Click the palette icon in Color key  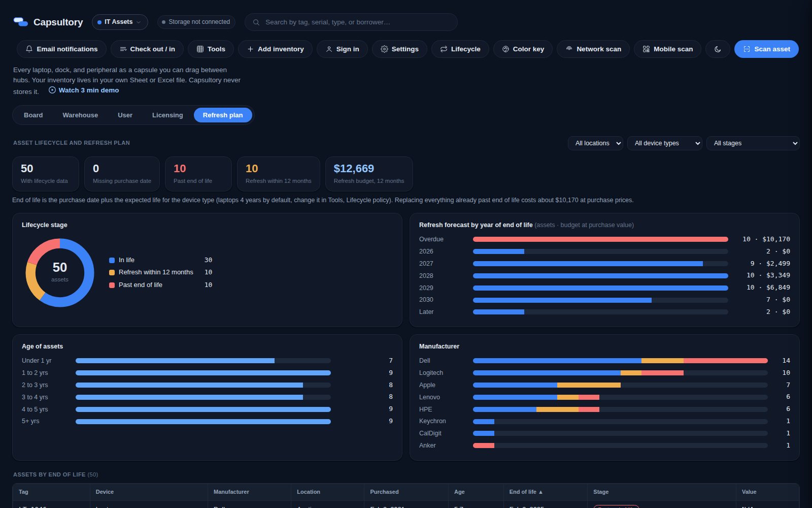point(505,49)
